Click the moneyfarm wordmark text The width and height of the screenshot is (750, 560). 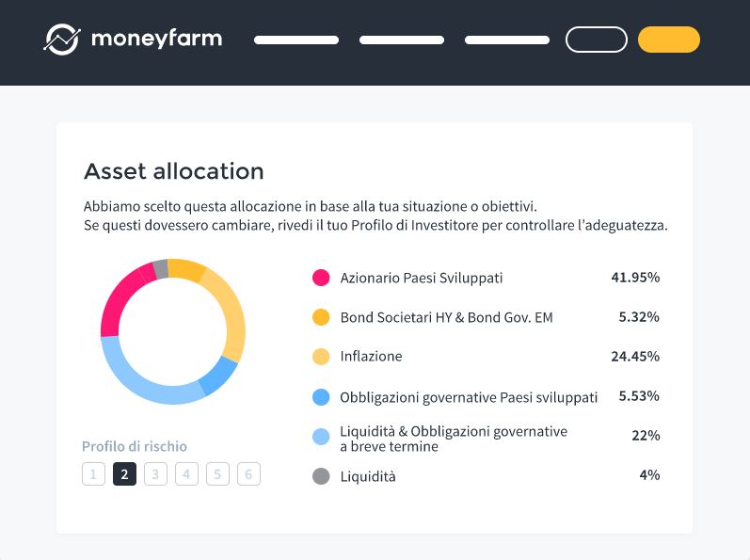[x=156, y=39]
